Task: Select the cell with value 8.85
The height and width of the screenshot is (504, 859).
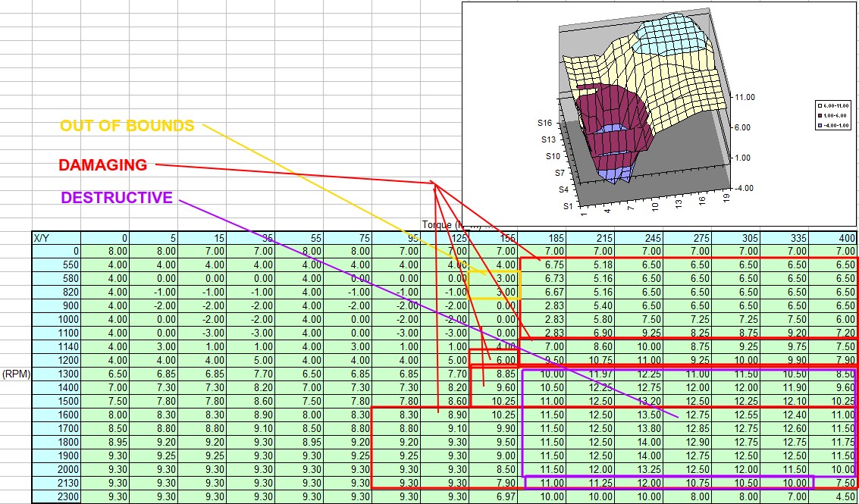Action: point(503,374)
